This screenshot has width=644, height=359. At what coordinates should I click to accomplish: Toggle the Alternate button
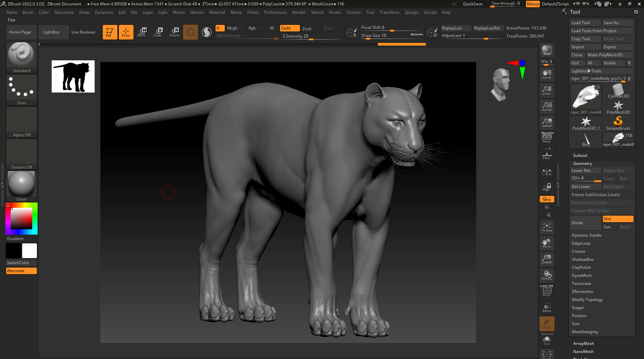[x=21, y=271]
